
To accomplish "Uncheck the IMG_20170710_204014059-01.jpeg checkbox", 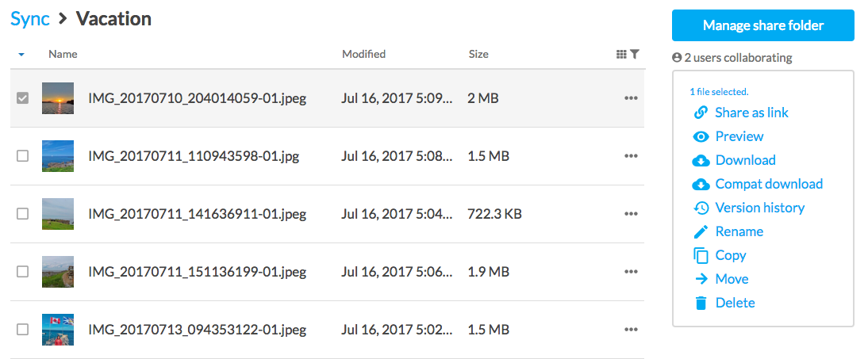I will pos(23,98).
